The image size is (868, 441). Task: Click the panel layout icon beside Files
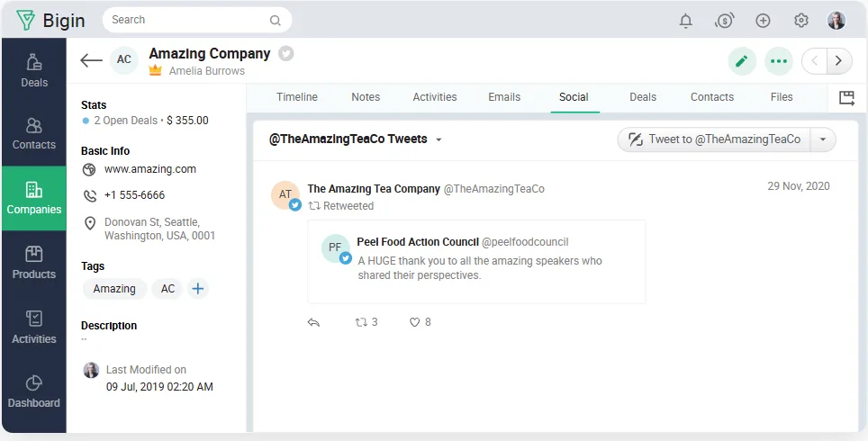[x=846, y=98]
